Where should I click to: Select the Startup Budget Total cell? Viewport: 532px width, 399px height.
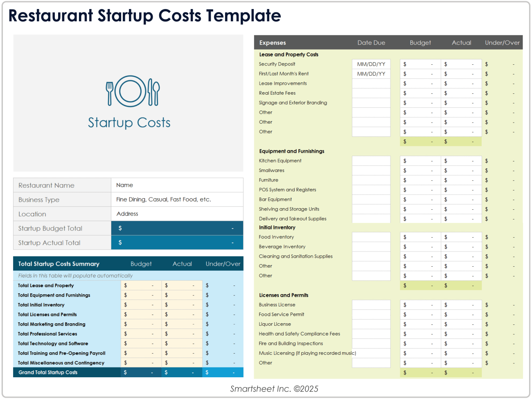[177, 228]
